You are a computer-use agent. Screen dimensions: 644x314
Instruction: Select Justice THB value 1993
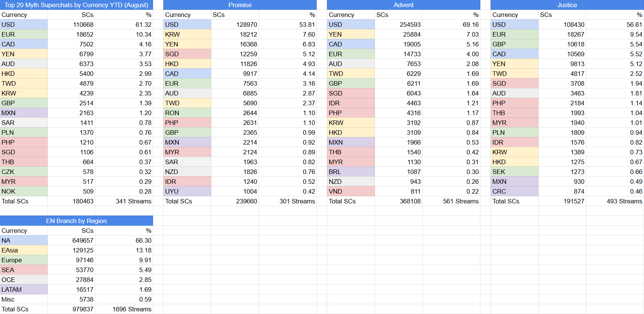tap(562, 113)
